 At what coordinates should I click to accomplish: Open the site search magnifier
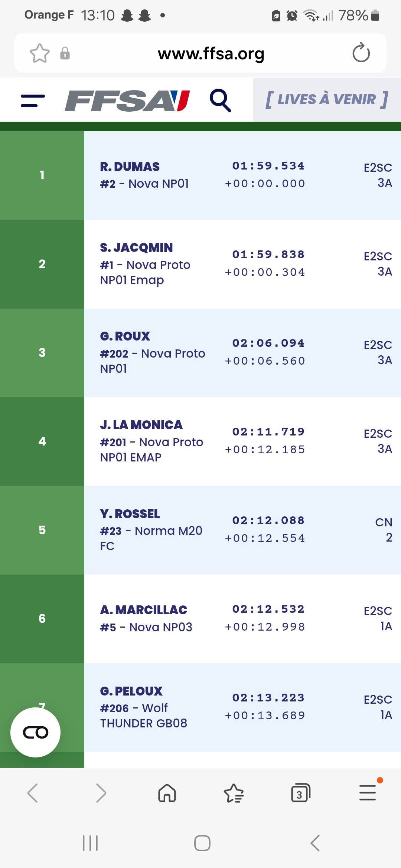[221, 100]
